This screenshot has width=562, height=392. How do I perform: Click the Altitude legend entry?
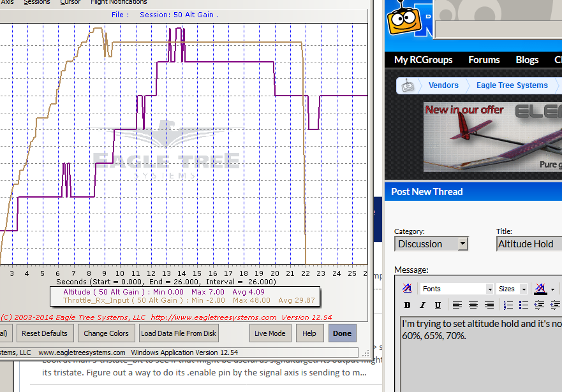click(164, 292)
